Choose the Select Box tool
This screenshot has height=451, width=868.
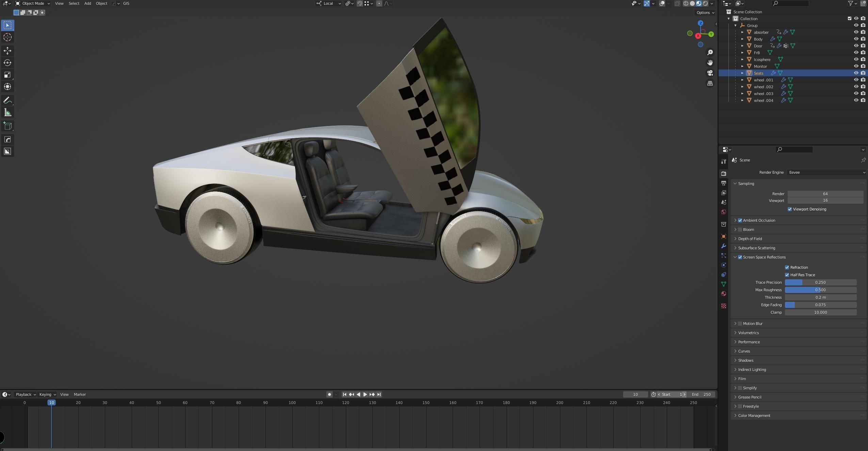point(7,25)
